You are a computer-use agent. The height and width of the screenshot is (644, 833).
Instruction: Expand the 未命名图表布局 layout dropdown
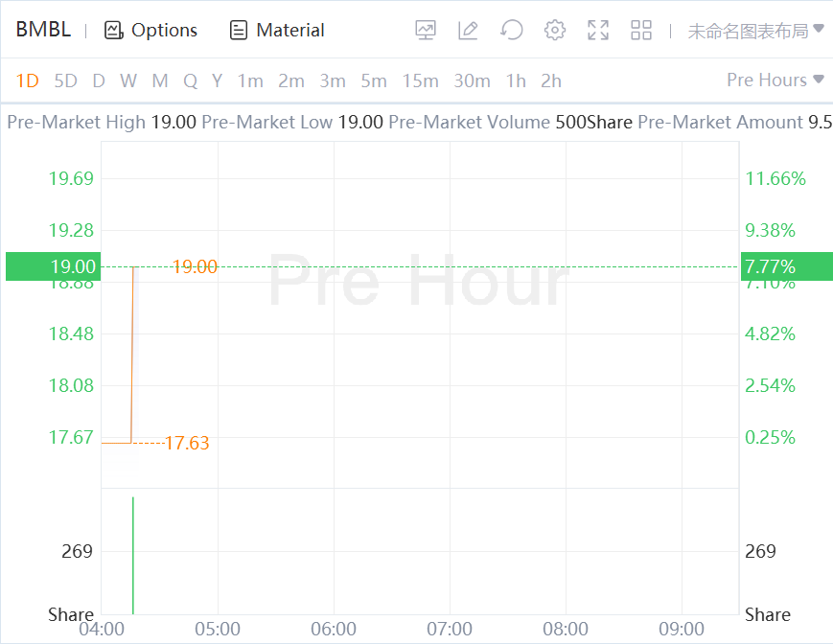755,31
